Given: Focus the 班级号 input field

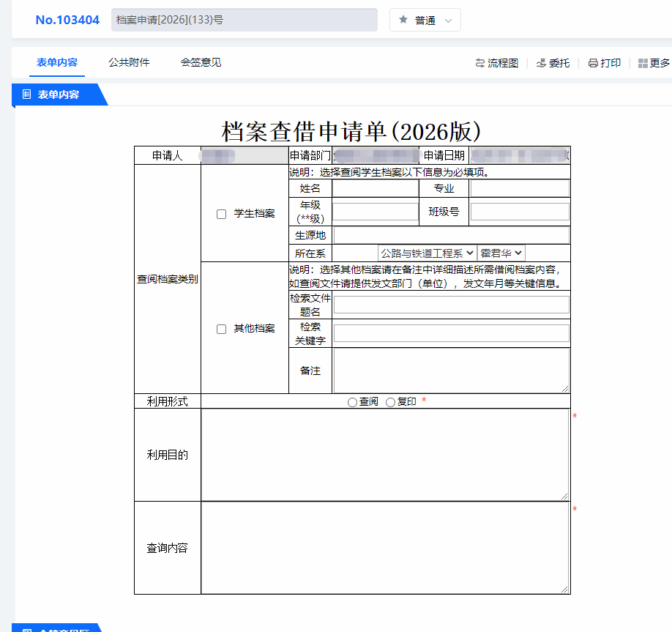Looking at the screenshot, I should coord(520,212).
